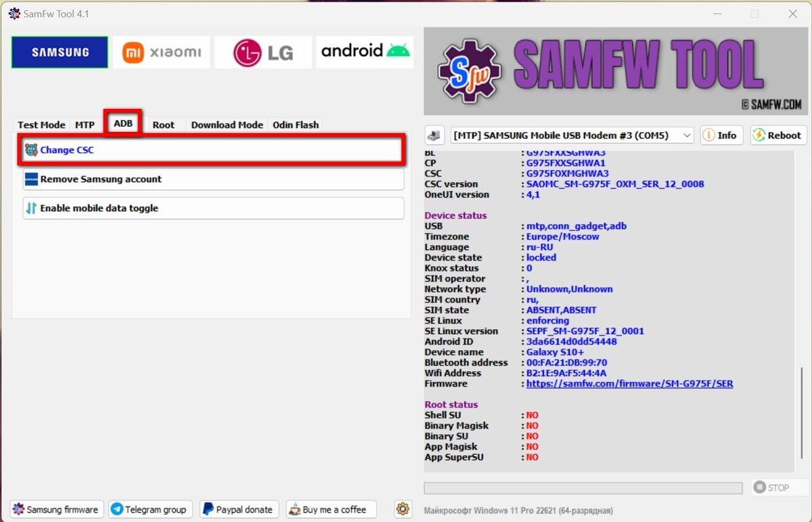Open settings gear icon at bottom

click(403, 509)
